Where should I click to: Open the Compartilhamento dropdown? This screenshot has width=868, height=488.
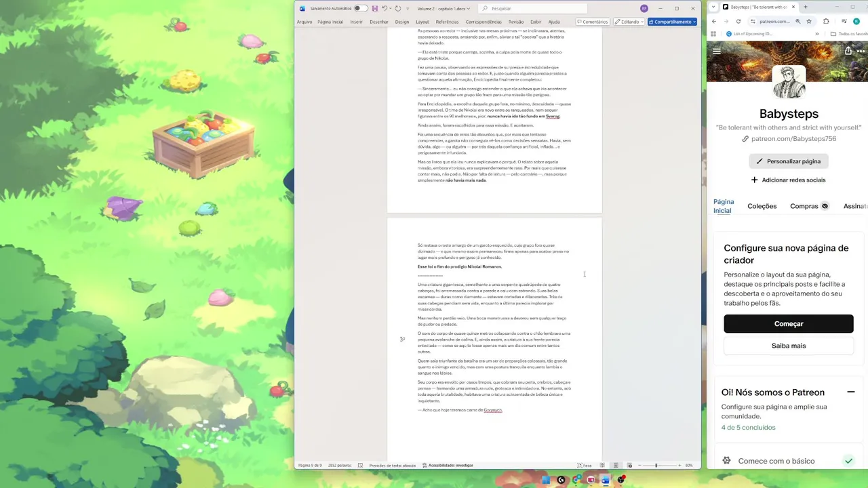click(x=694, y=22)
